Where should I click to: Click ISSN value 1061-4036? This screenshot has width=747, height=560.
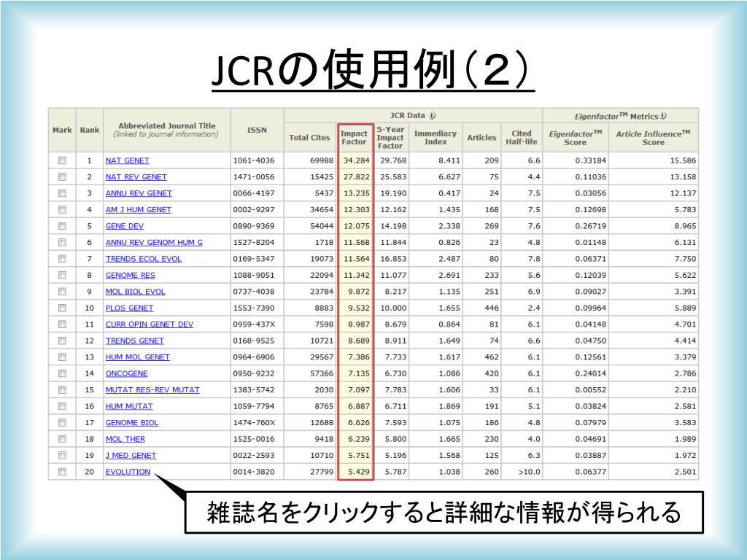click(253, 160)
